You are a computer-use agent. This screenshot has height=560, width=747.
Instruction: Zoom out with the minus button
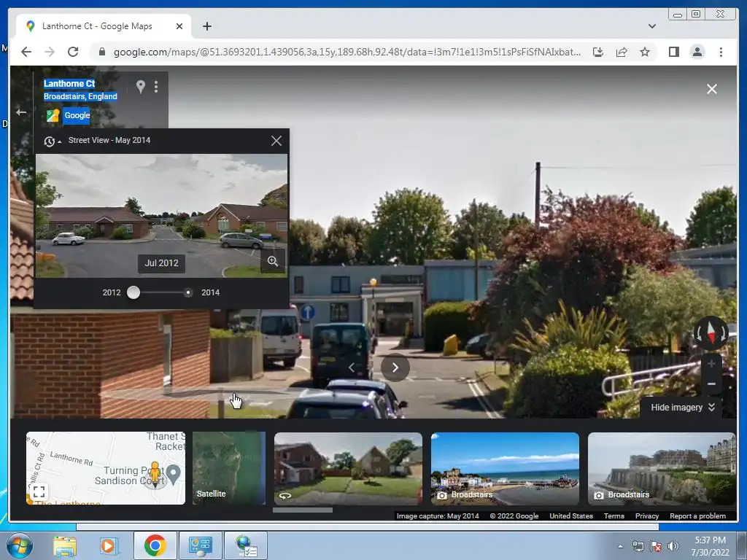(712, 384)
